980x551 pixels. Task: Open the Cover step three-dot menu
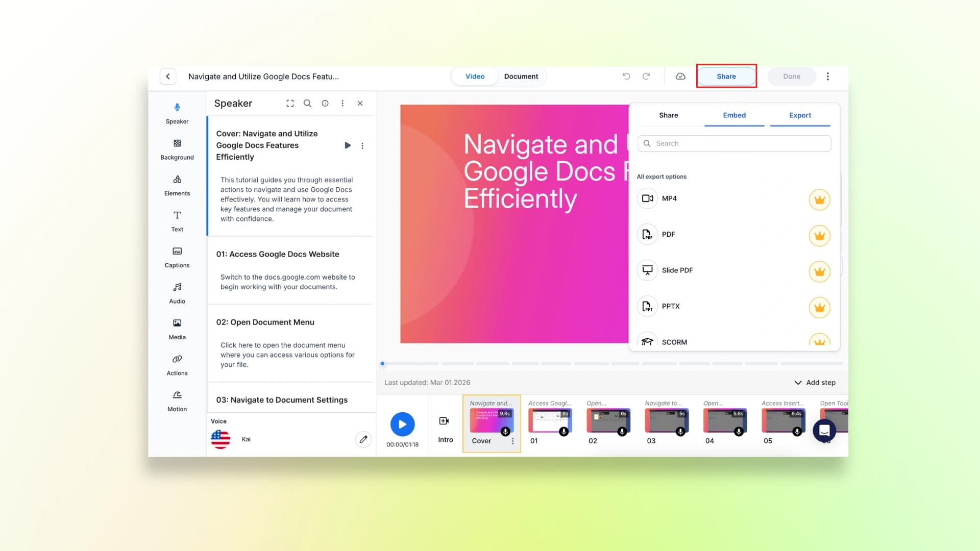coord(512,441)
